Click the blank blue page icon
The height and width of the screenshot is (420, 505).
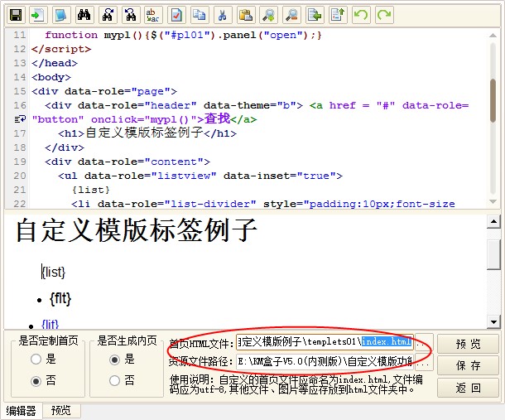(x=61, y=15)
